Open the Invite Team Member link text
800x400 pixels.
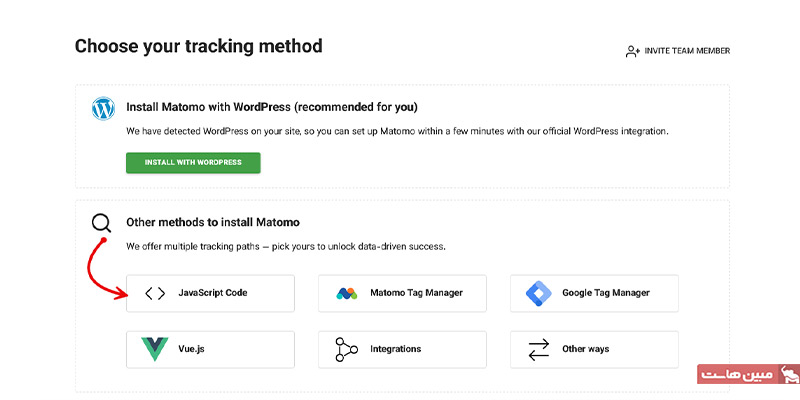tap(687, 51)
